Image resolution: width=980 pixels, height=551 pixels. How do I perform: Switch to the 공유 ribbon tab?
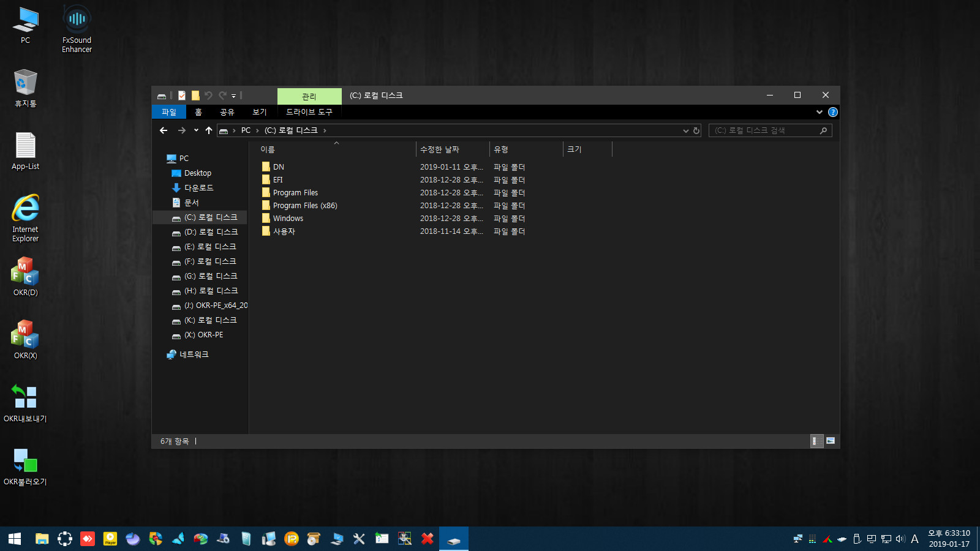click(227, 112)
